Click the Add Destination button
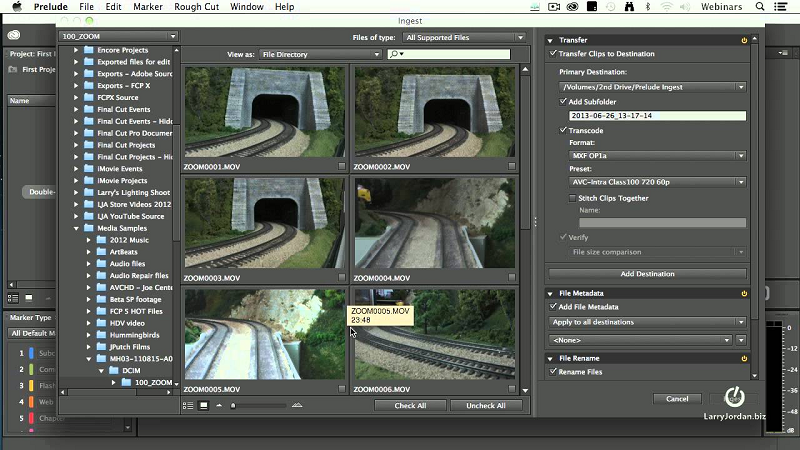The width and height of the screenshot is (800, 450). 646,273
